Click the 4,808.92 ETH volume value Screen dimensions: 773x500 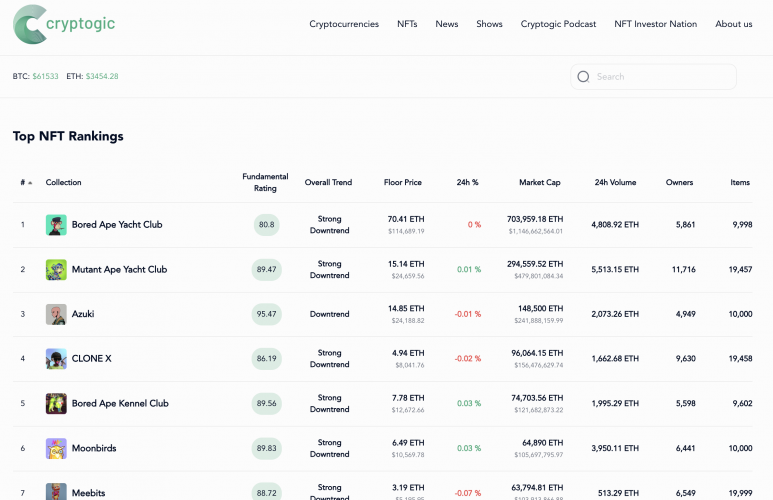tap(615, 225)
